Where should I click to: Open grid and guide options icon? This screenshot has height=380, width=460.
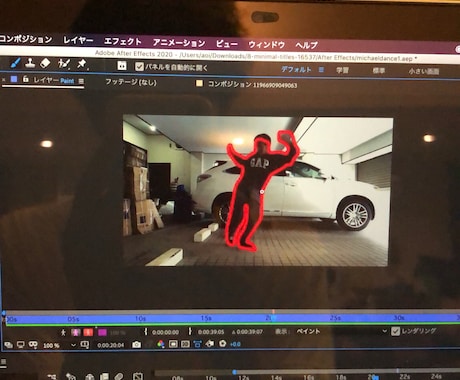85,345
